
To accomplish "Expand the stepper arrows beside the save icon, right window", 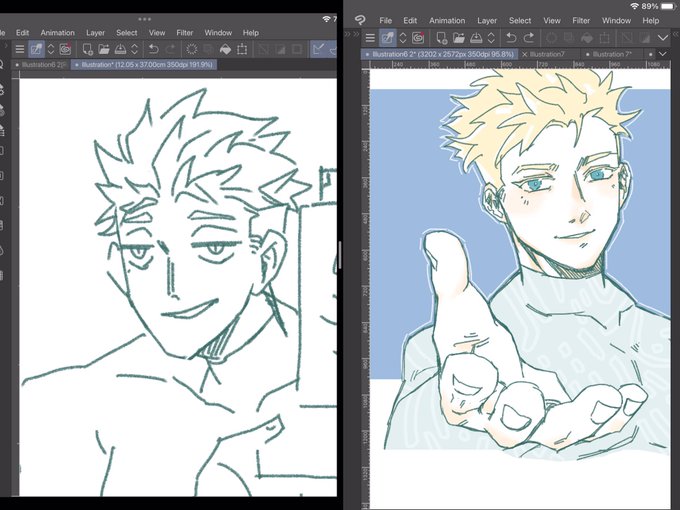I will (x=491, y=38).
